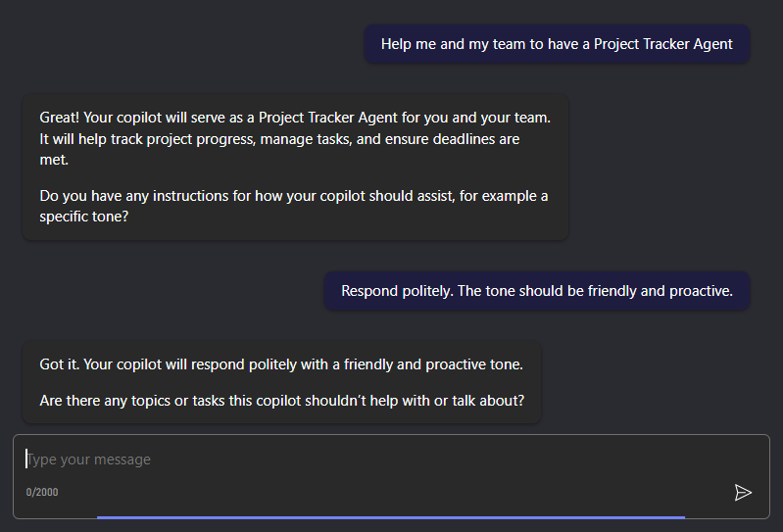Click the 0/2000 character counter
The height and width of the screenshot is (532, 783).
point(42,492)
